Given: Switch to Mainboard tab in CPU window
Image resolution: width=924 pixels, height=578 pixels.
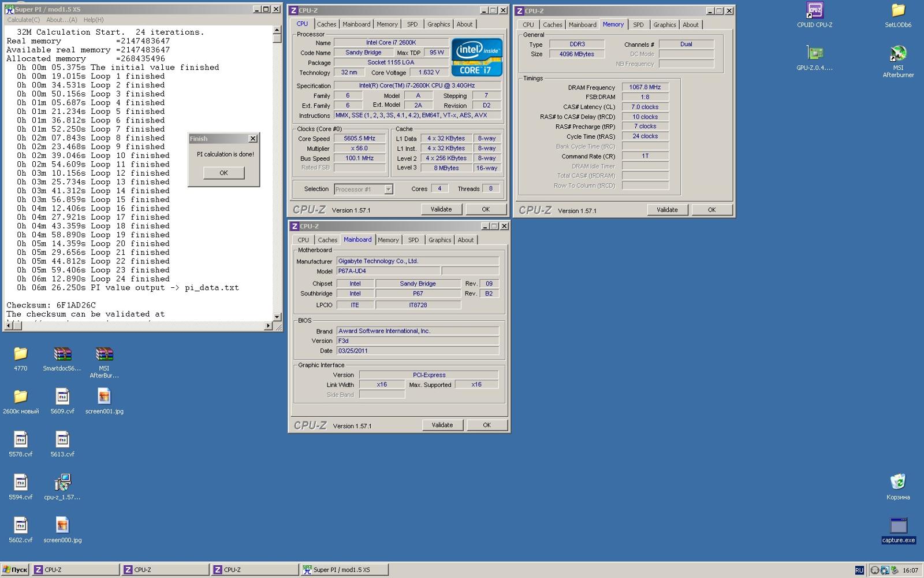Looking at the screenshot, I should coord(356,24).
